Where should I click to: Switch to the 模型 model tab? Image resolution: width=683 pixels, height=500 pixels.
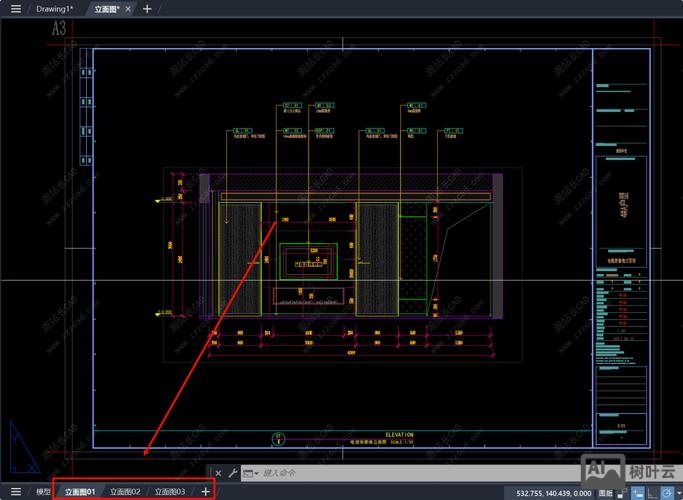pos(43,491)
